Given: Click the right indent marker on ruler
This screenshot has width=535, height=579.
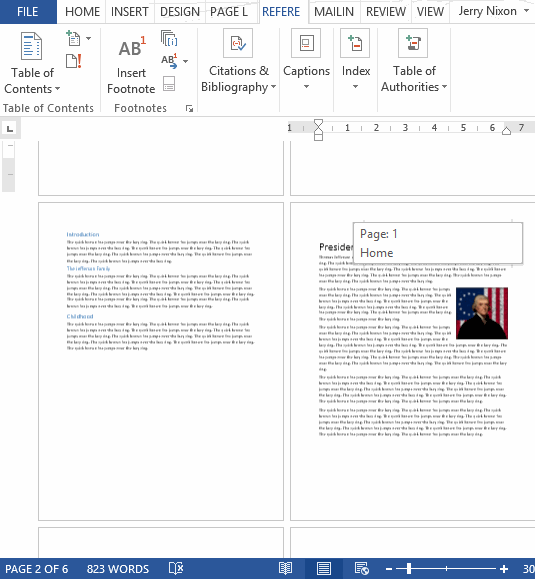Looking at the screenshot, I should 506,130.
